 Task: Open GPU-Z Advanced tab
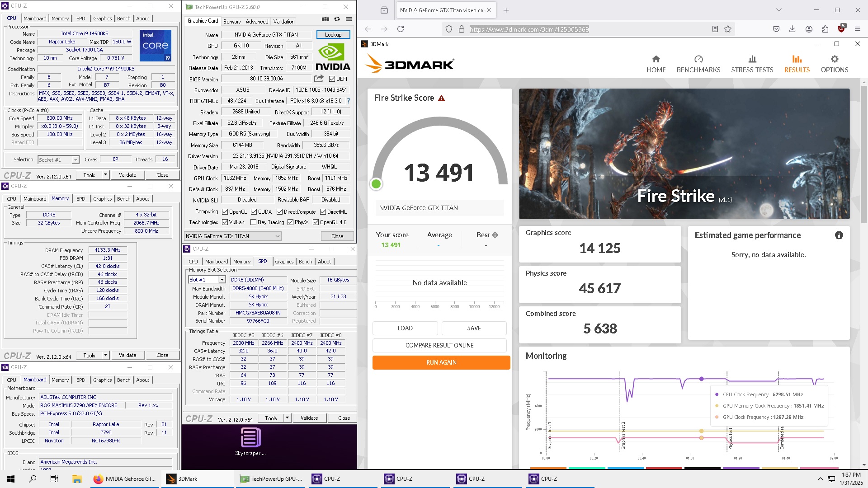coord(257,21)
